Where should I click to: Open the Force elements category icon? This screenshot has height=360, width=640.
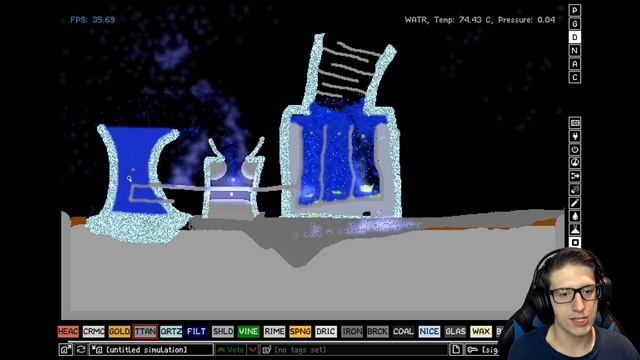[575, 176]
